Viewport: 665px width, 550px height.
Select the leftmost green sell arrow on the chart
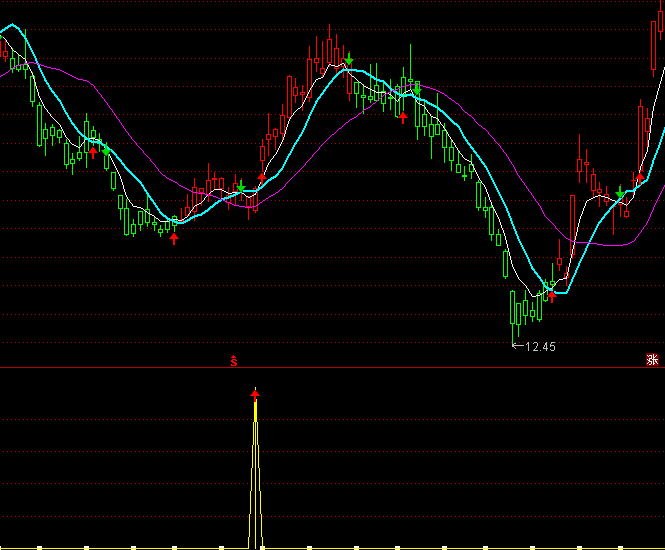(x=107, y=150)
